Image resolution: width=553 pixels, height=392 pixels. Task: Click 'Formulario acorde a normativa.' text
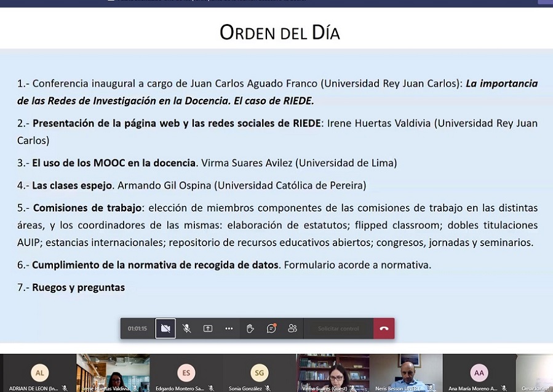click(x=357, y=265)
